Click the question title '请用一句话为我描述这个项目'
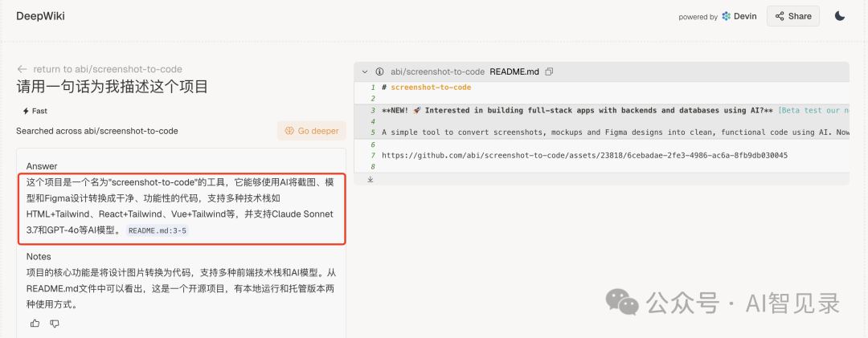The height and width of the screenshot is (338, 868). pos(112,87)
